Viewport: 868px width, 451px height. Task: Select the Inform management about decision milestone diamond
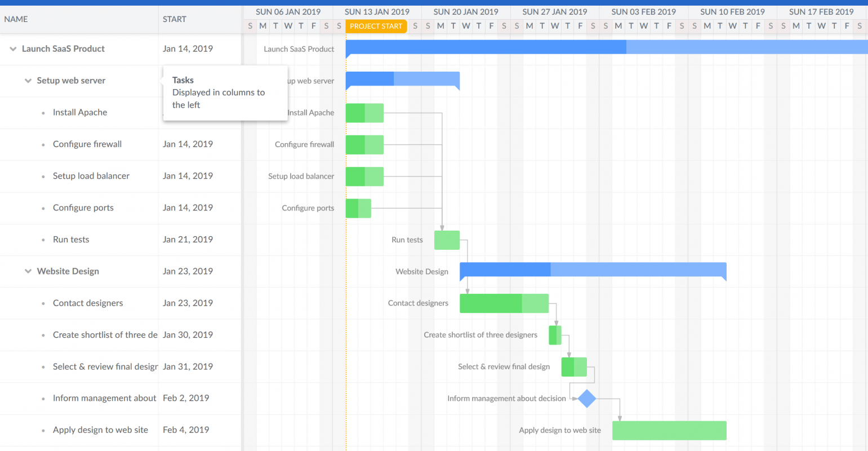coord(586,399)
